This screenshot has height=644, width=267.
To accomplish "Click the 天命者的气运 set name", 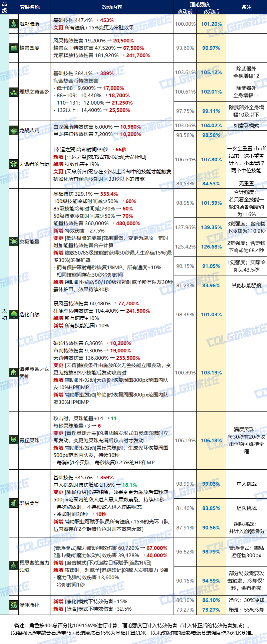I will tap(34, 164).
